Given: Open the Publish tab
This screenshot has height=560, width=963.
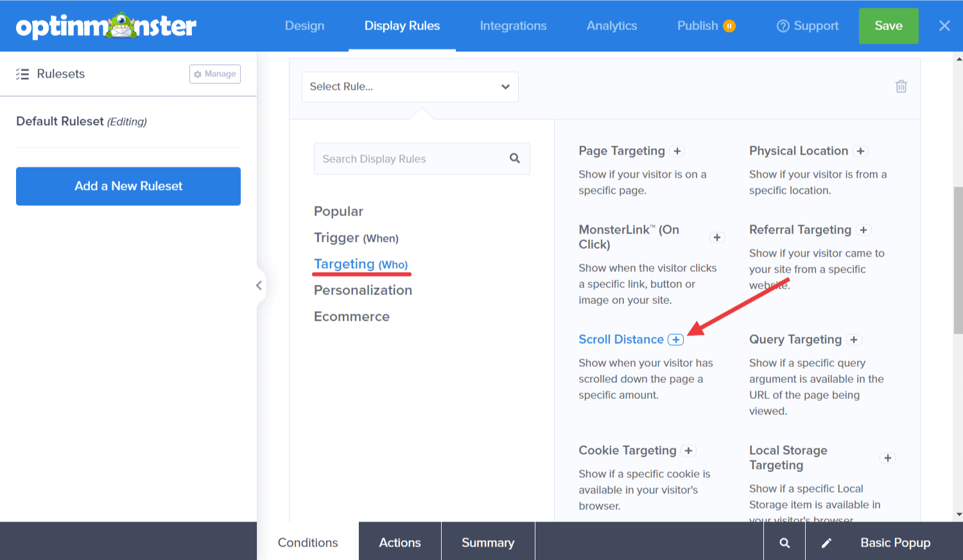Looking at the screenshot, I should (x=698, y=26).
